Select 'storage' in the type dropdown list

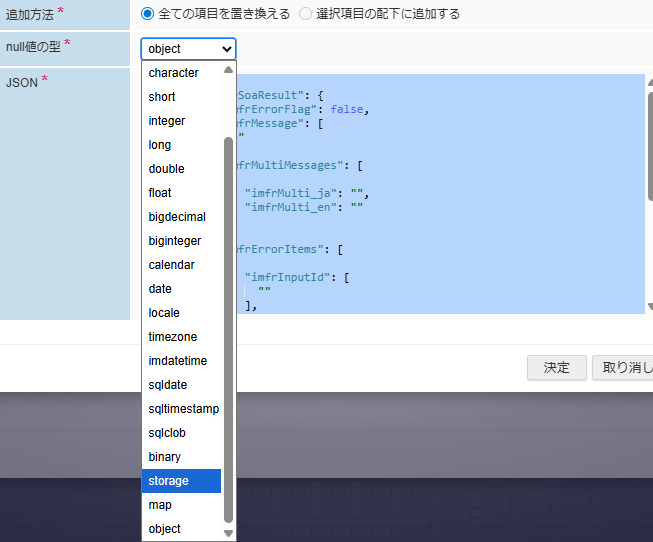click(180, 481)
